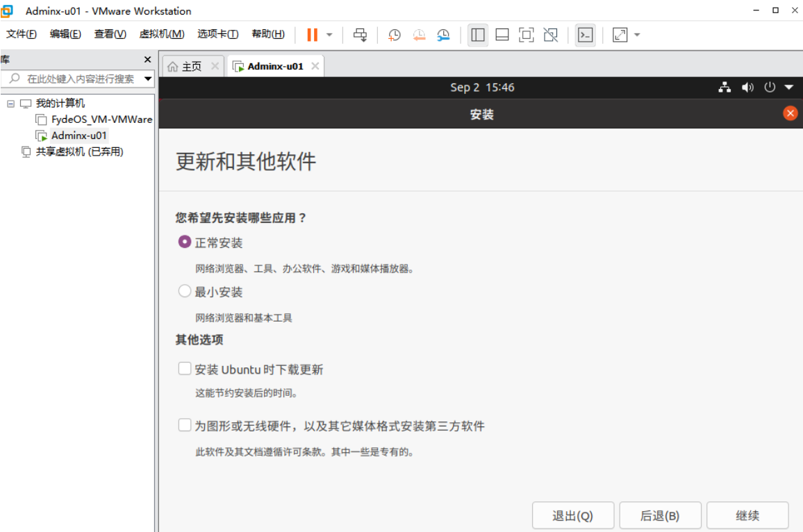803x532 pixels.
Task: Close the installer with the red X
Action: 790,113
